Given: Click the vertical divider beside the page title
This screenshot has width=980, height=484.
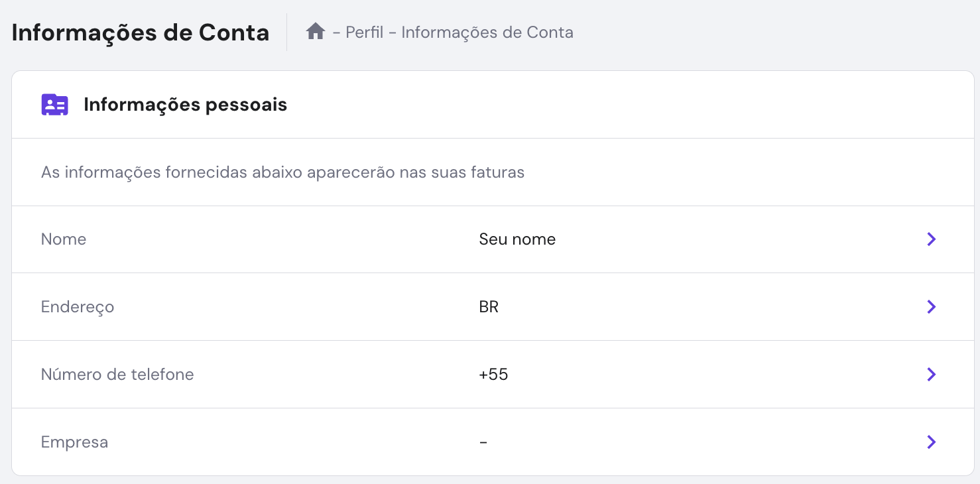Looking at the screenshot, I should coord(287,32).
